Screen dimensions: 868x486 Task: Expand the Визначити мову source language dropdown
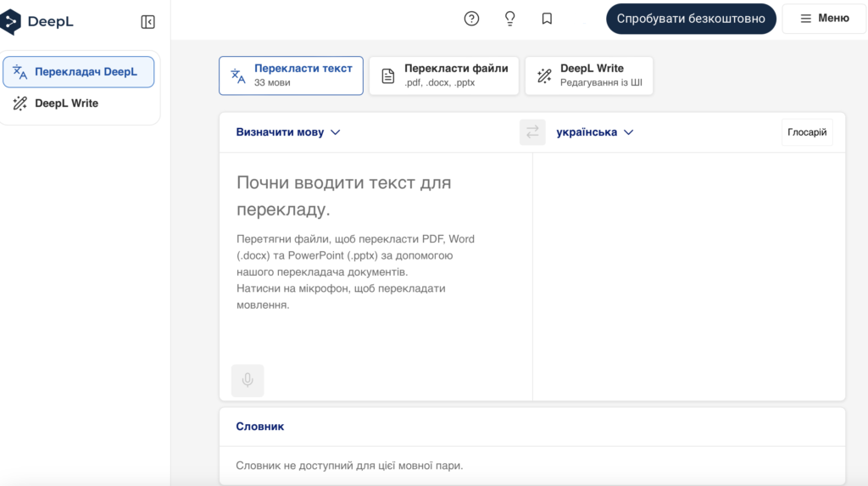coord(288,132)
